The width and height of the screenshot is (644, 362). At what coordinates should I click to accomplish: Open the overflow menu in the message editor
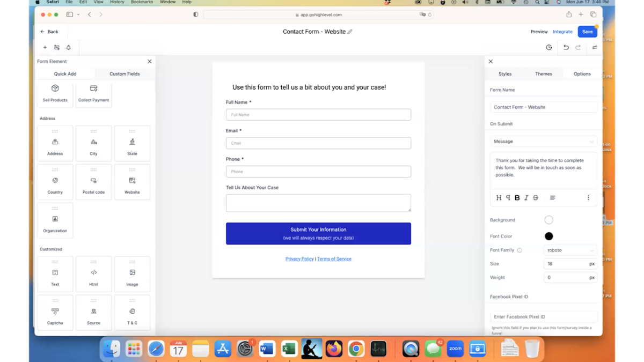click(x=588, y=197)
